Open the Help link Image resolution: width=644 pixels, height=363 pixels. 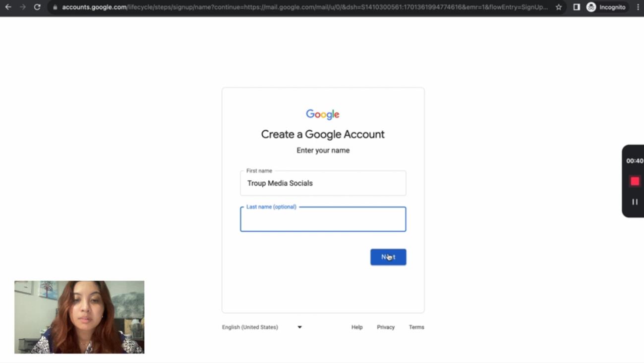coord(357,327)
